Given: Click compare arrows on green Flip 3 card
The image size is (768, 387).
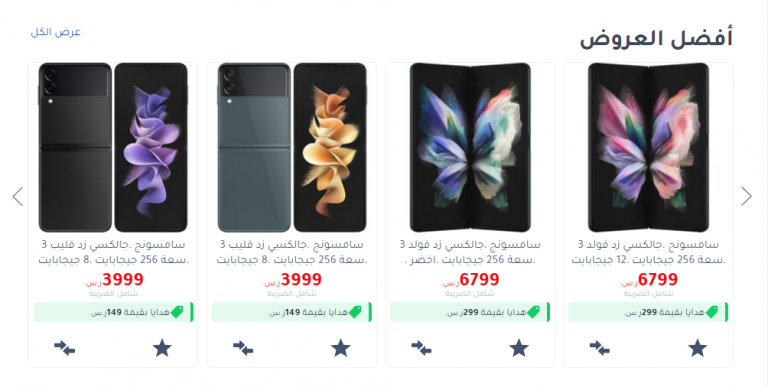Looking at the screenshot, I should click(x=243, y=348).
